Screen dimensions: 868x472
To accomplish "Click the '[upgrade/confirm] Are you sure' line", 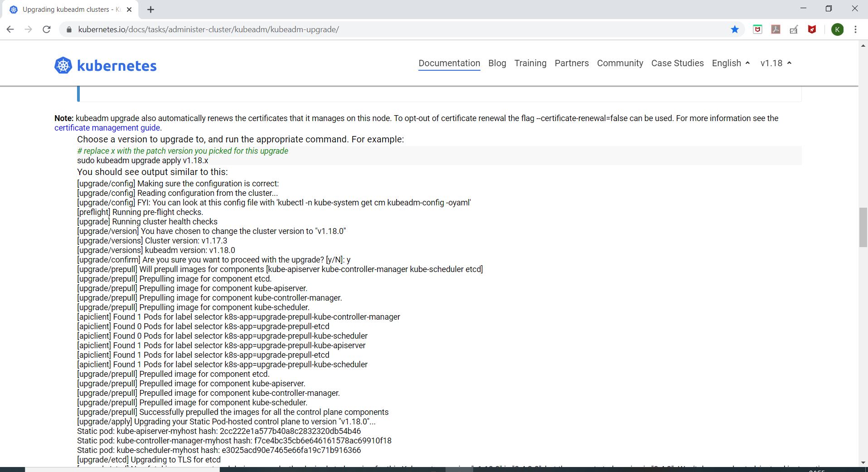I will click(x=214, y=260).
